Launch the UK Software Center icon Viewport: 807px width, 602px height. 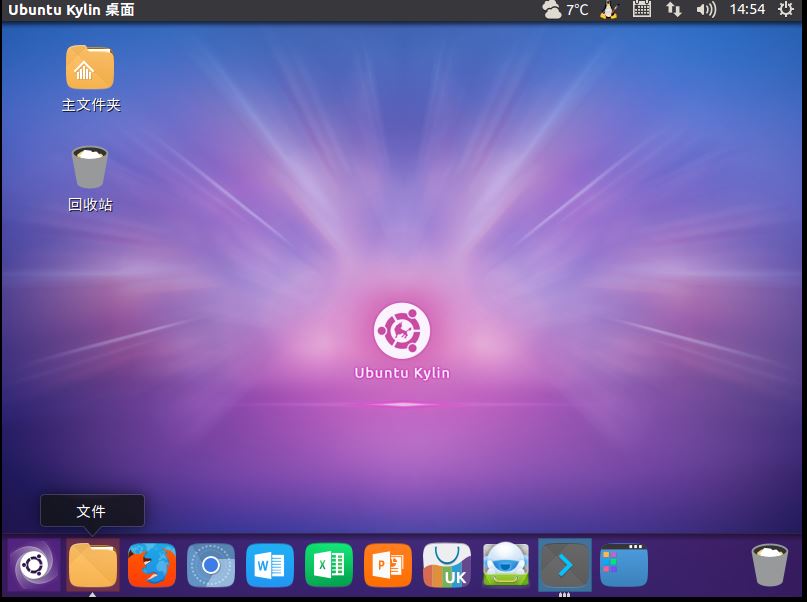point(447,565)
